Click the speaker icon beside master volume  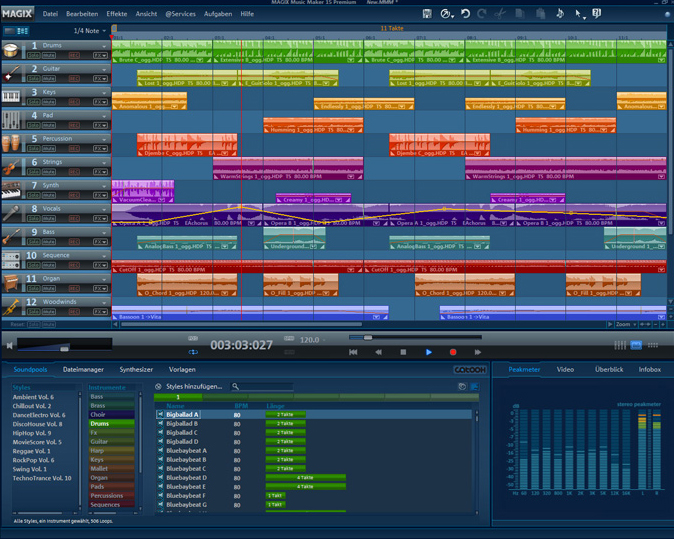point(9,345)
